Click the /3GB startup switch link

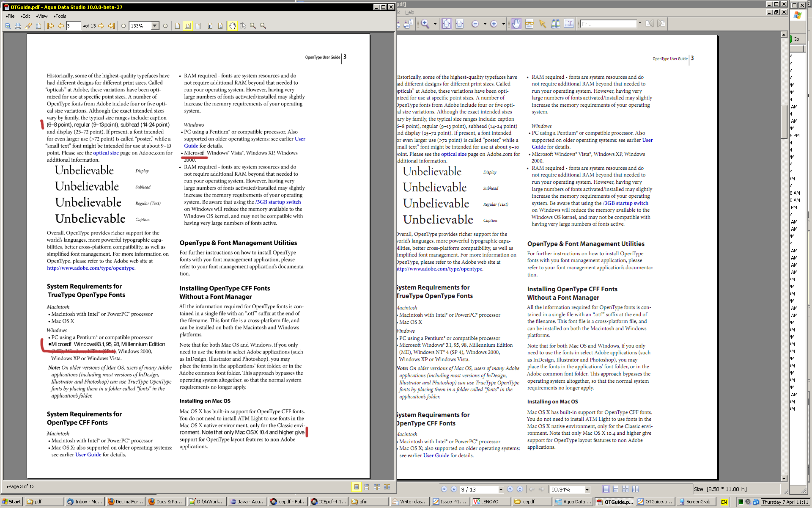pos(278,202)
